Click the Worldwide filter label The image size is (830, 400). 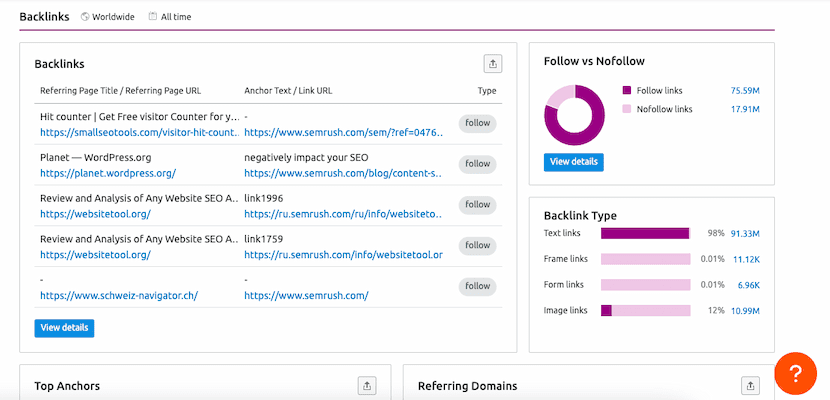coord(113,17)
